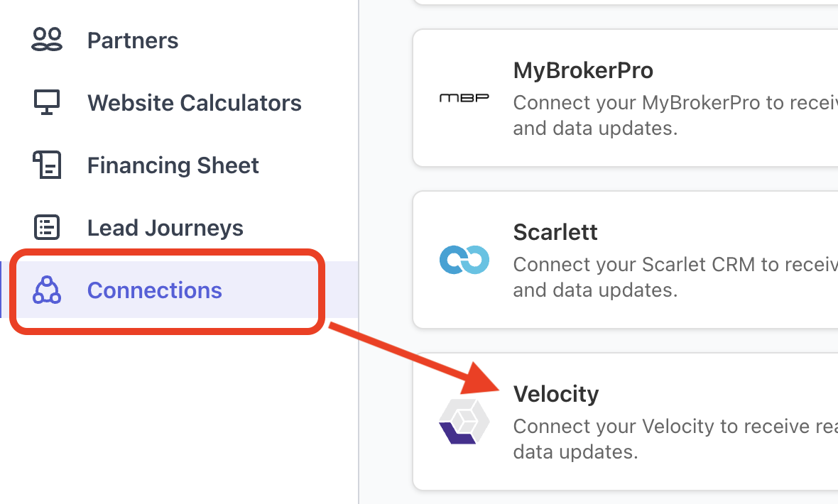The width and height of the screenshot is (838, 504).
Task: Open the Velocity connection title
Action: pos(555,394)
